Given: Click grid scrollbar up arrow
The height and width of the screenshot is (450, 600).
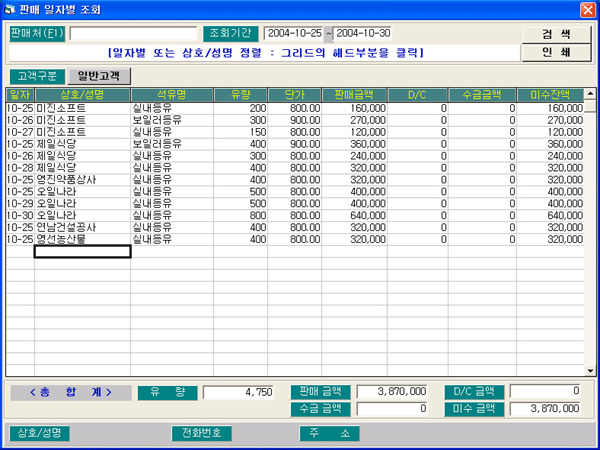Looking at the screenshot, I should pos(590,93).
